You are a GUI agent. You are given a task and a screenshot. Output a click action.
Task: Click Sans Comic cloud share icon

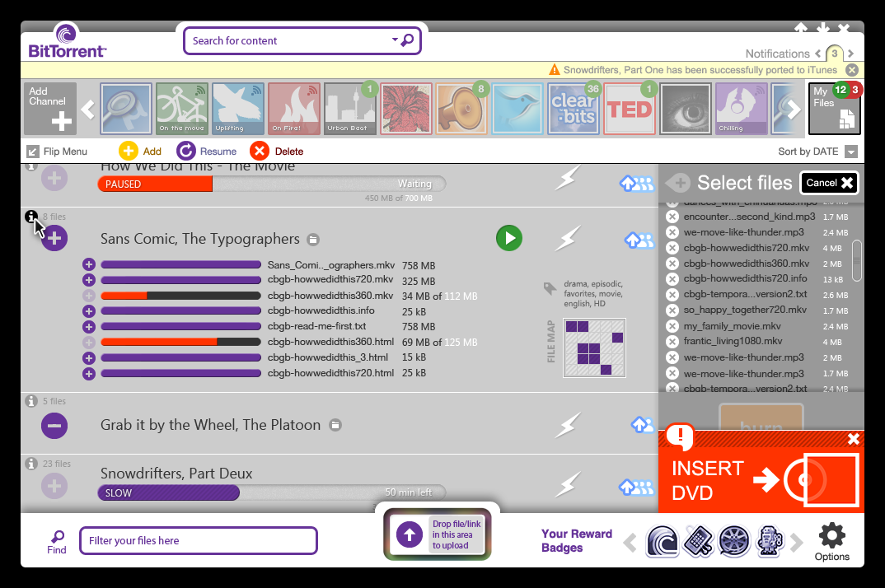(639, 240)
